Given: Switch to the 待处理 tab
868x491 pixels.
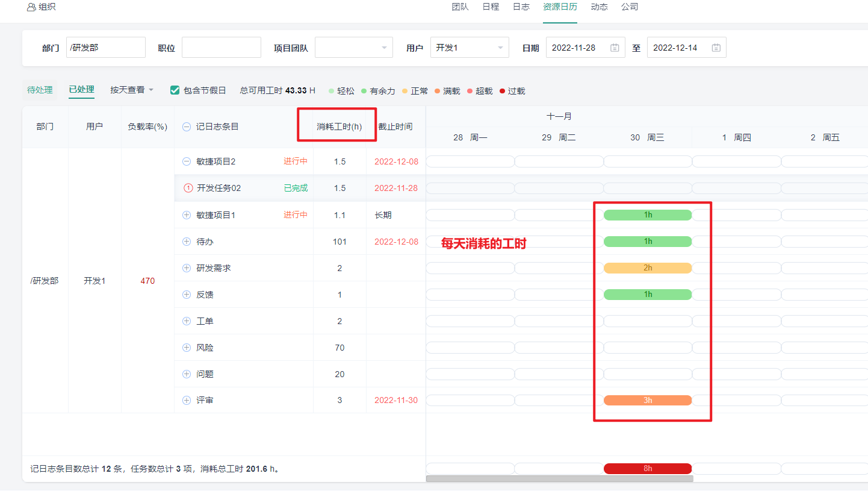Looking at the screenshot, I should 40,90.
